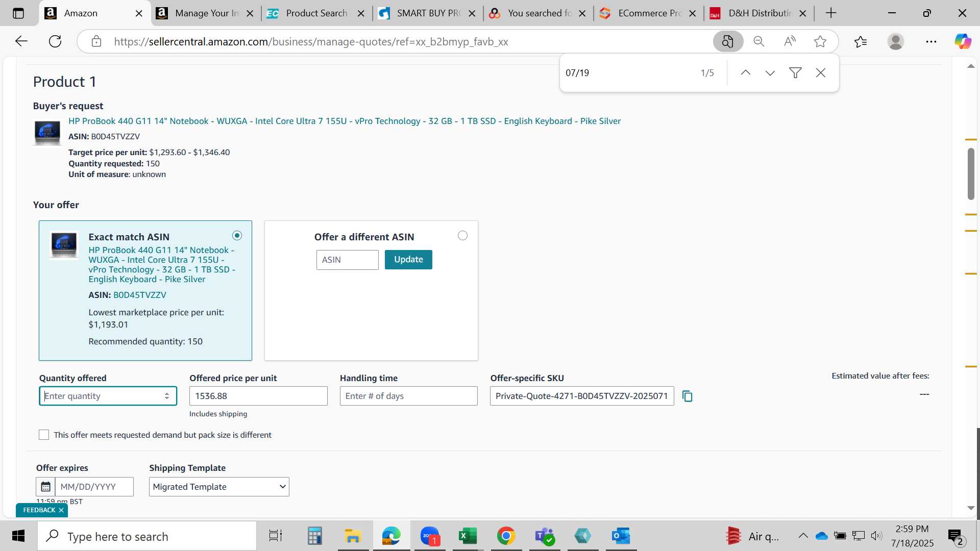Image resolution: width=980 pixels, height=551 pixels.
Task: Open File Explorer from the taskbar
Action: coord(353,536)
